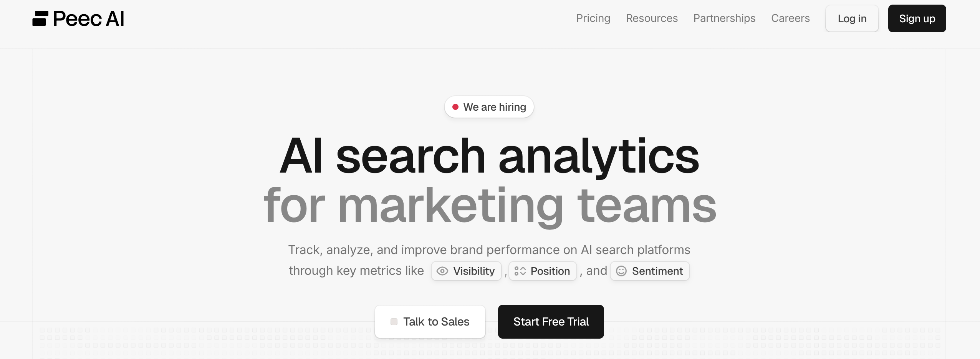Open the Careers page
The image size is (980, 359).
pos(790,18)
